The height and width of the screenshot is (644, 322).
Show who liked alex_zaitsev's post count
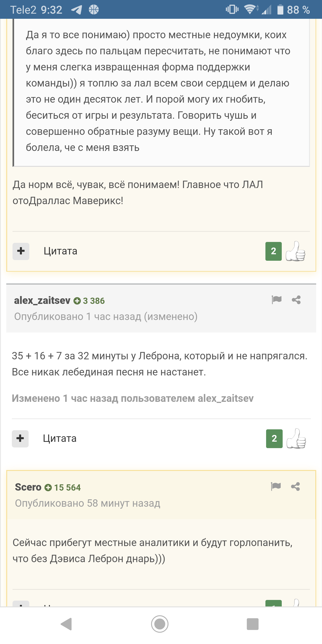pos(274,439)
